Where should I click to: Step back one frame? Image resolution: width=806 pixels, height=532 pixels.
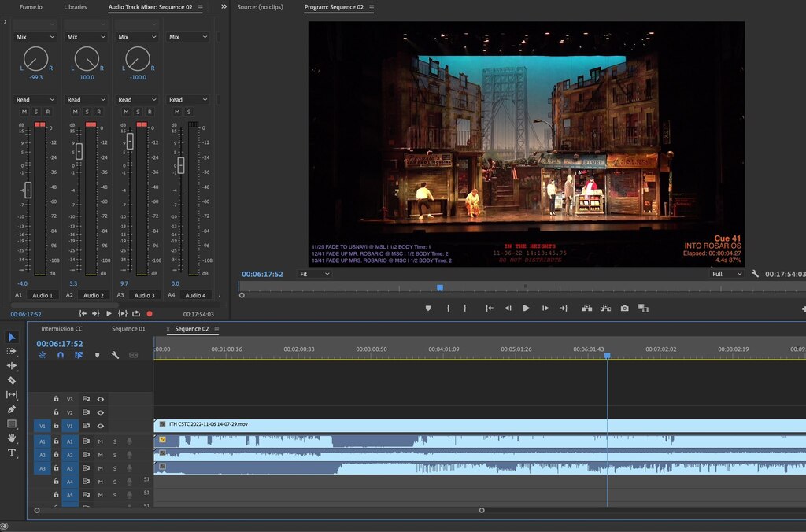click(x=508, y=308)
